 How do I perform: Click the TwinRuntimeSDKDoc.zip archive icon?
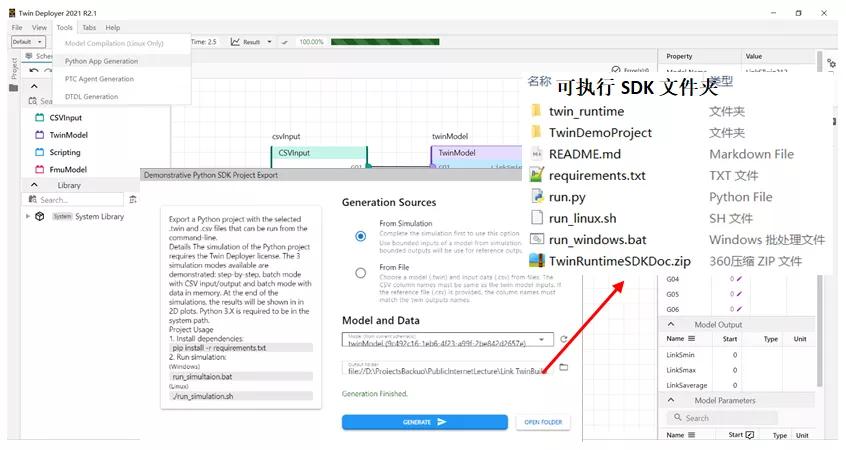(x=537, y=261)
